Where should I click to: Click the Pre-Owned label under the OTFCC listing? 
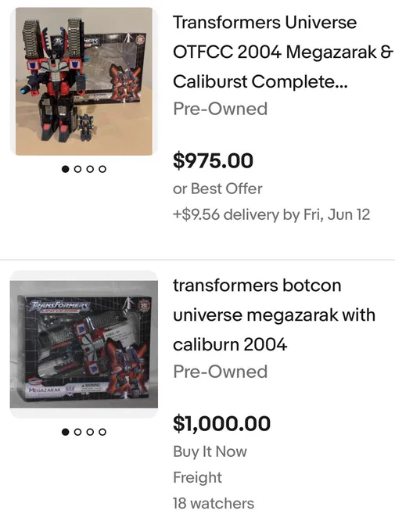tap(221, 109)
